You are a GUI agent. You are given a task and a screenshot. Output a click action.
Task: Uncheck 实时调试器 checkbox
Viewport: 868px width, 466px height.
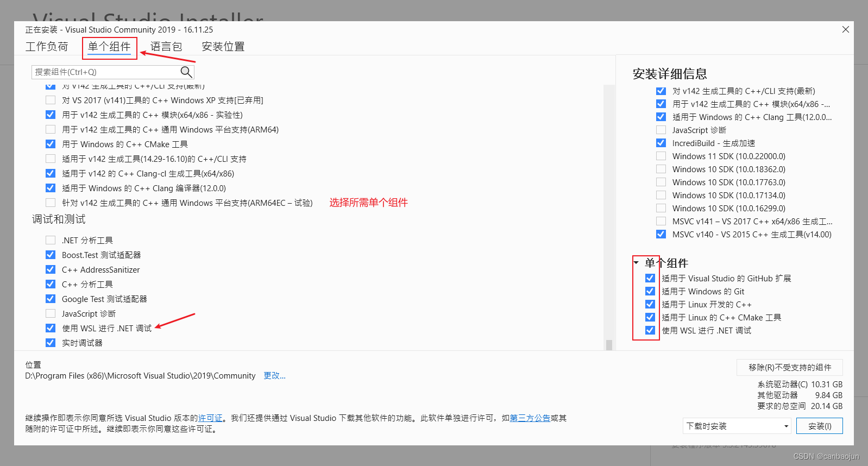[51, 343]
